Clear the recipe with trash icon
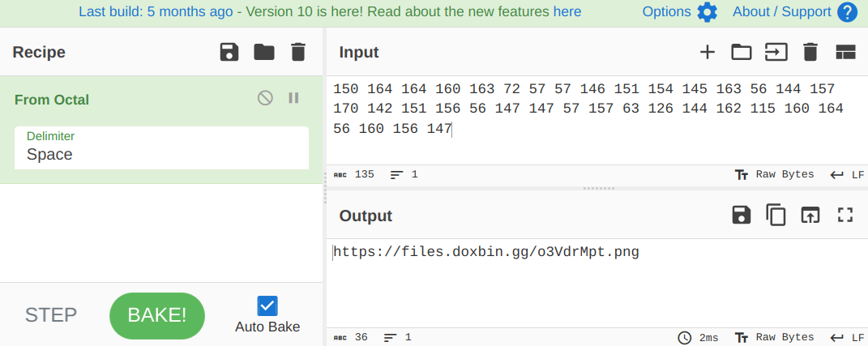The image size is (868, 346). (x=297, y=52)
